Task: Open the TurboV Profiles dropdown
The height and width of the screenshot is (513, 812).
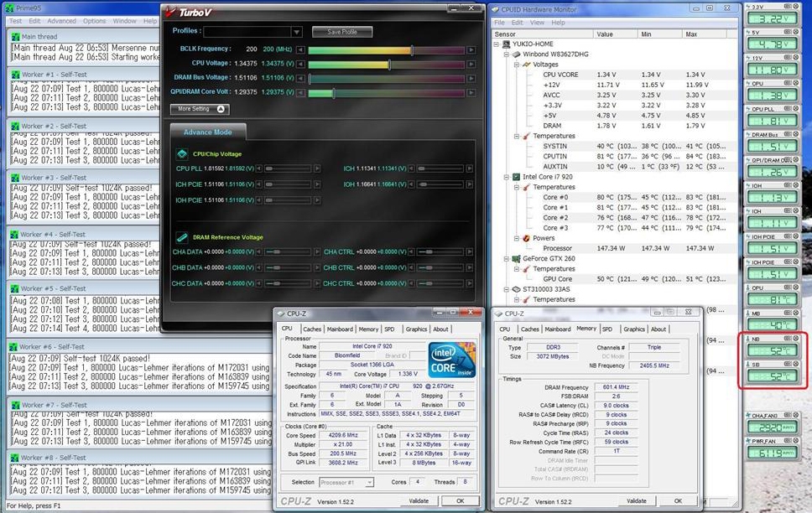Action: click(296, 32)
